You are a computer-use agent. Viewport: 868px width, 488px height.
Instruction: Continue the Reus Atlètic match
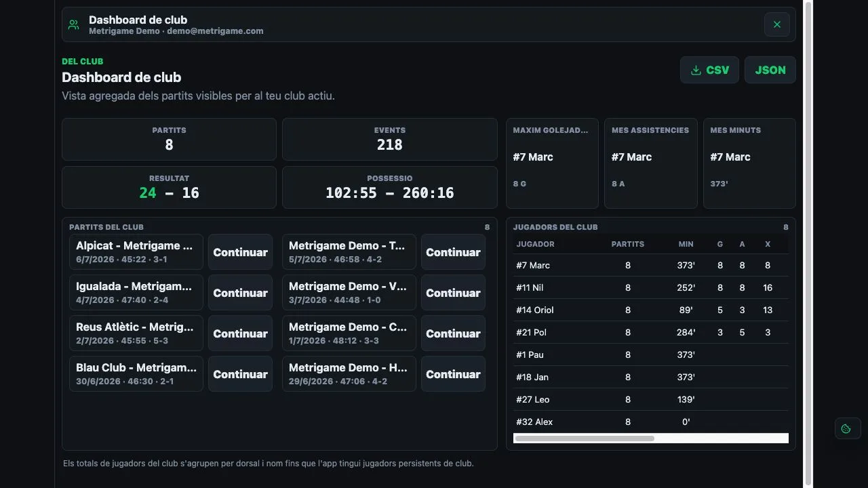click(240, 333)
